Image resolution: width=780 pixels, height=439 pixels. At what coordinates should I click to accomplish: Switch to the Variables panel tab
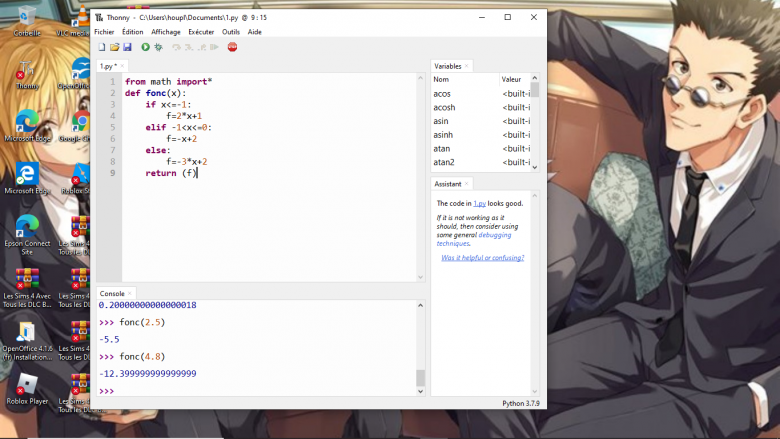447,66
